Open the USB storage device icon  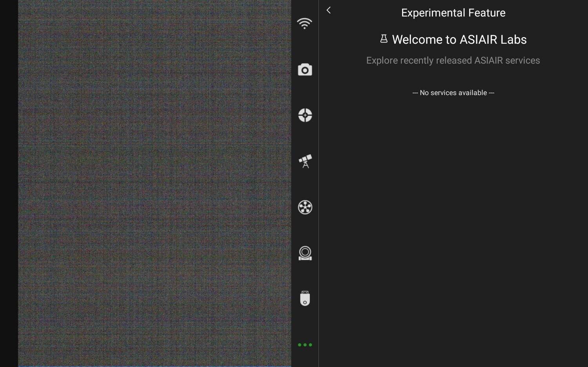305,299
